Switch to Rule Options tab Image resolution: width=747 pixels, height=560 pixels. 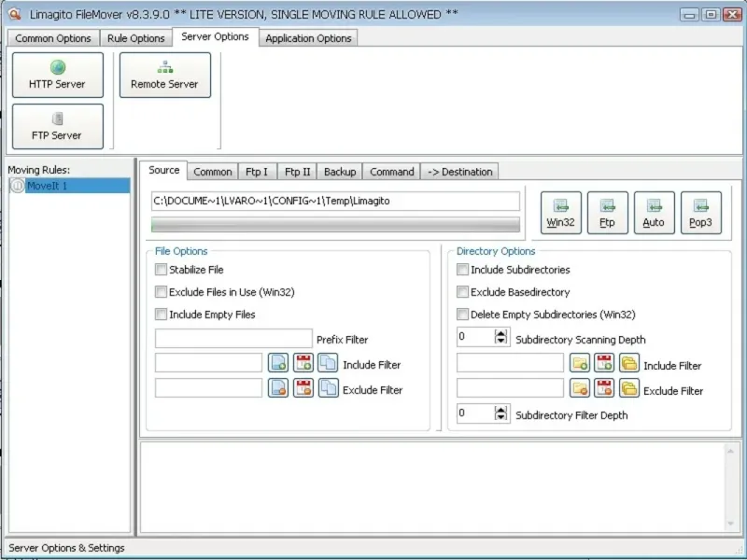click(135, 38)
